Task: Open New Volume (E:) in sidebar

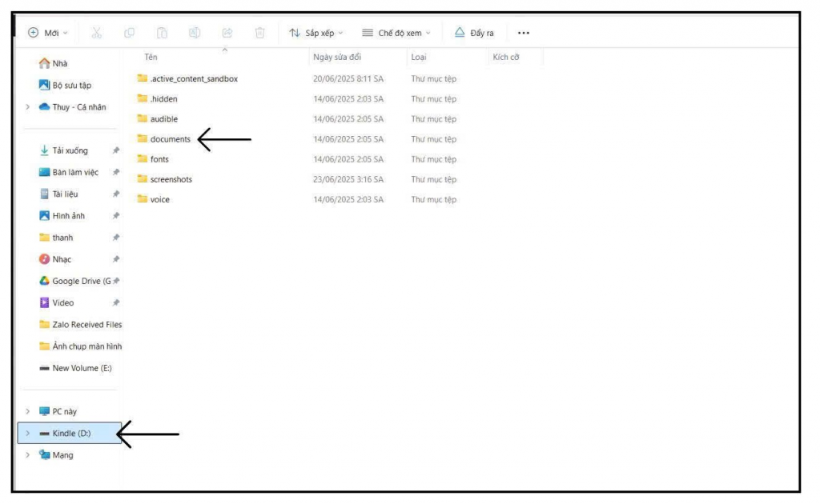Action: pyautogui.click(x=76, y=368)
